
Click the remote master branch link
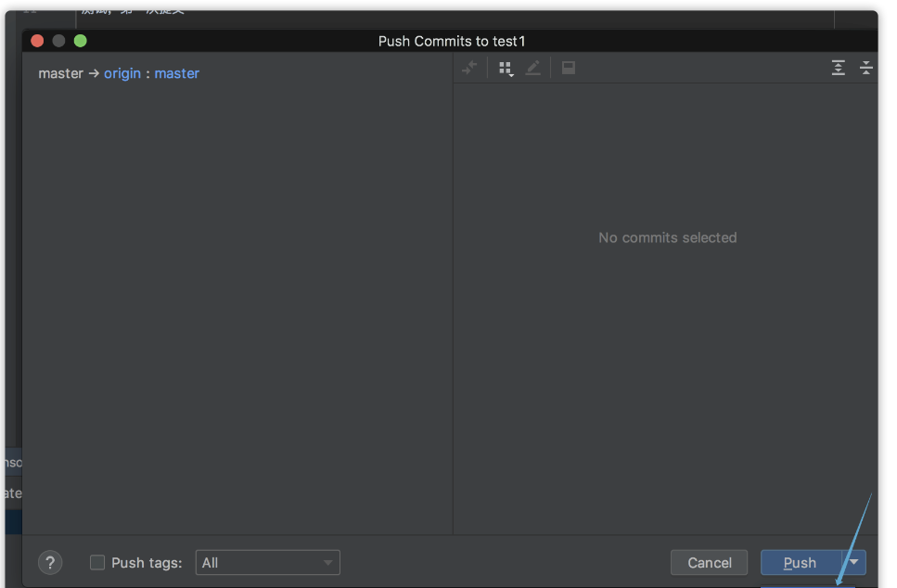[177, 73]
